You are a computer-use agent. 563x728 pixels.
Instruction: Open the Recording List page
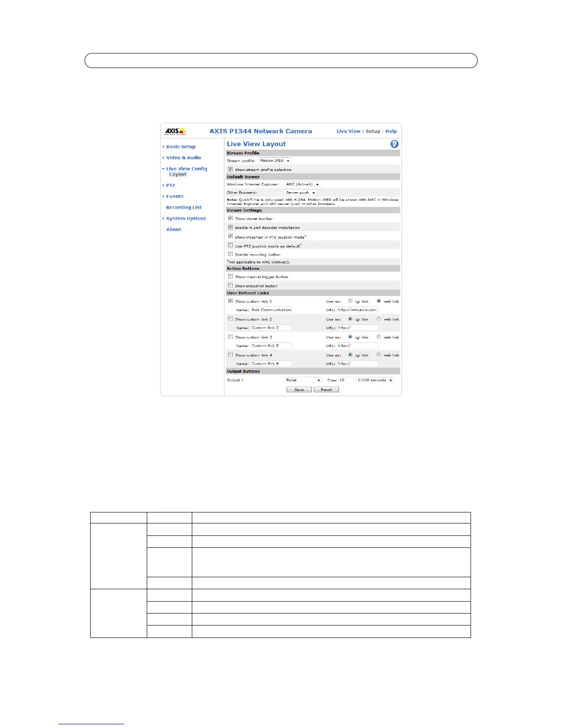tap(184, 207)
